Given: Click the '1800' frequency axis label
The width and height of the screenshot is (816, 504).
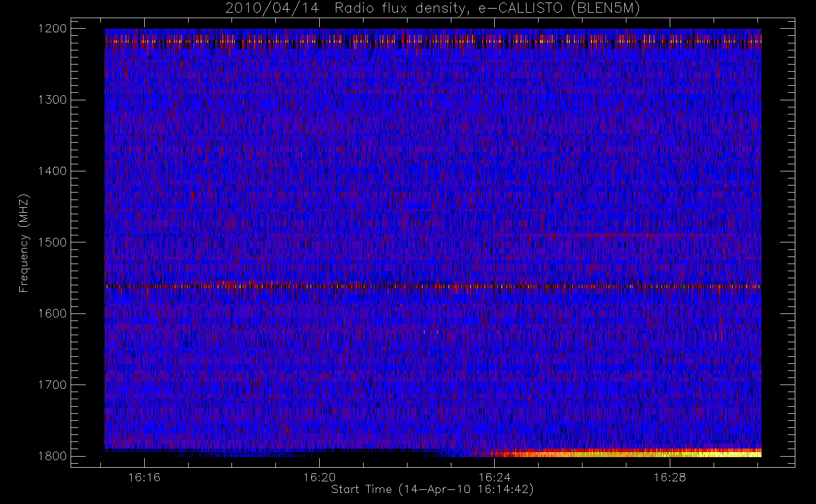Looking at the screenshot, I should (x=52, y=456).
